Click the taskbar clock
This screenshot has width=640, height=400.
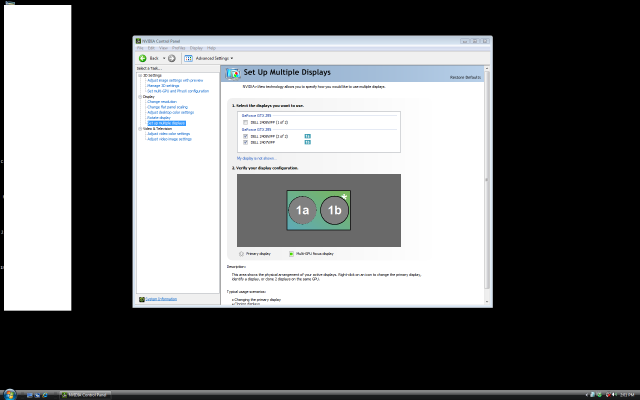click(627, 395)
